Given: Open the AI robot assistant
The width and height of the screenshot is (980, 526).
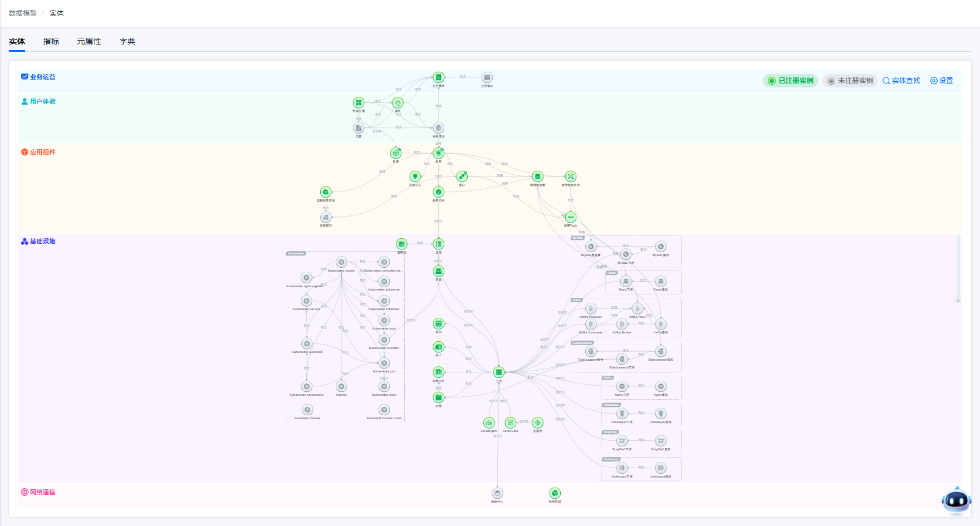Looking at the screenshot, I should [x=956, y=501].
